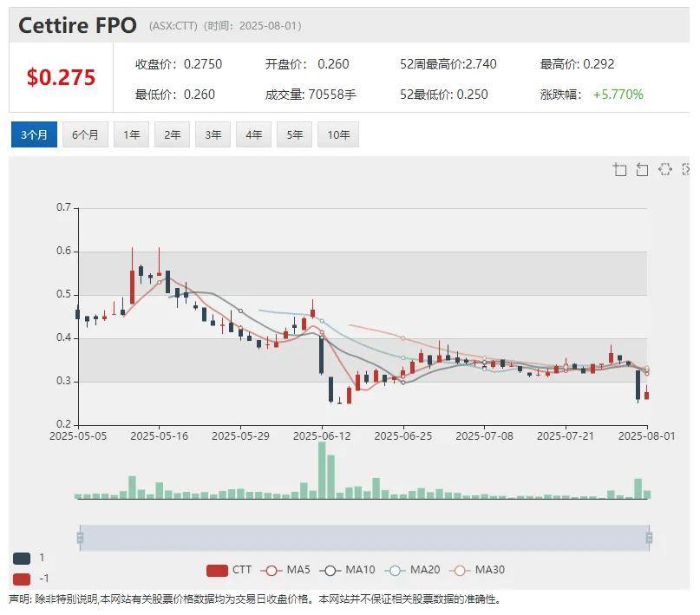This screenshot has width=700, height=615.
Task: Open the 10年 historical range
Action: pyautogui.click(x=339, y=134)
